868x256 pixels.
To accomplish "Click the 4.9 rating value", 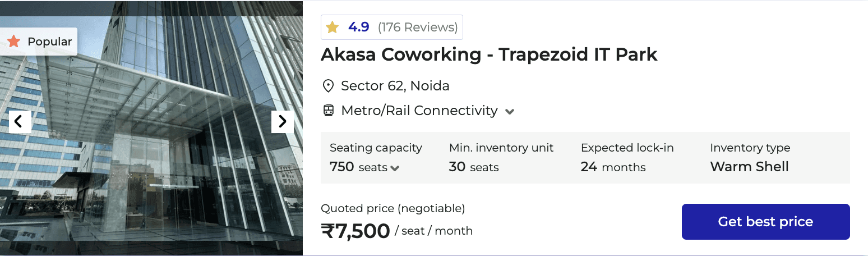I will [x=358, y=27].
